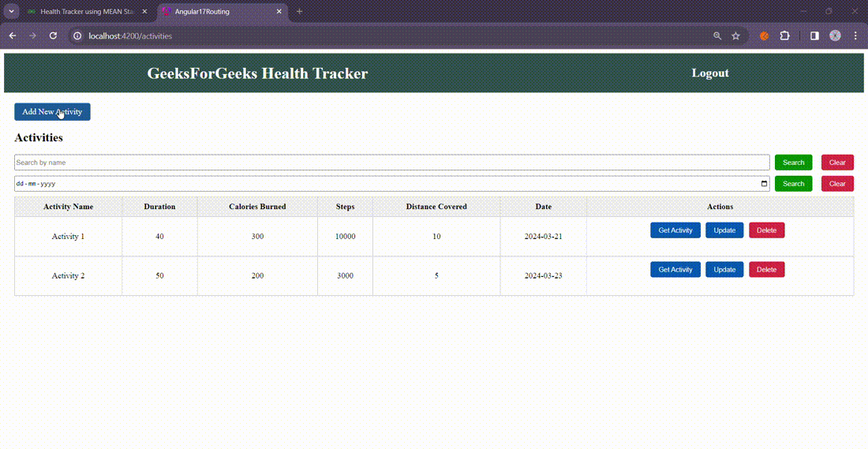Click Search next to the date field

click(x=793, y=184)
